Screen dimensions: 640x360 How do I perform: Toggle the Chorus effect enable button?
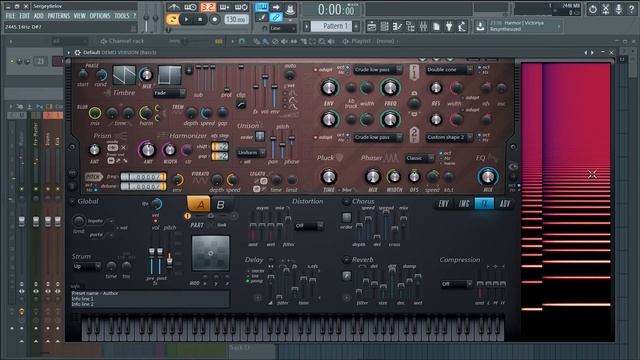tap(346, 201)
